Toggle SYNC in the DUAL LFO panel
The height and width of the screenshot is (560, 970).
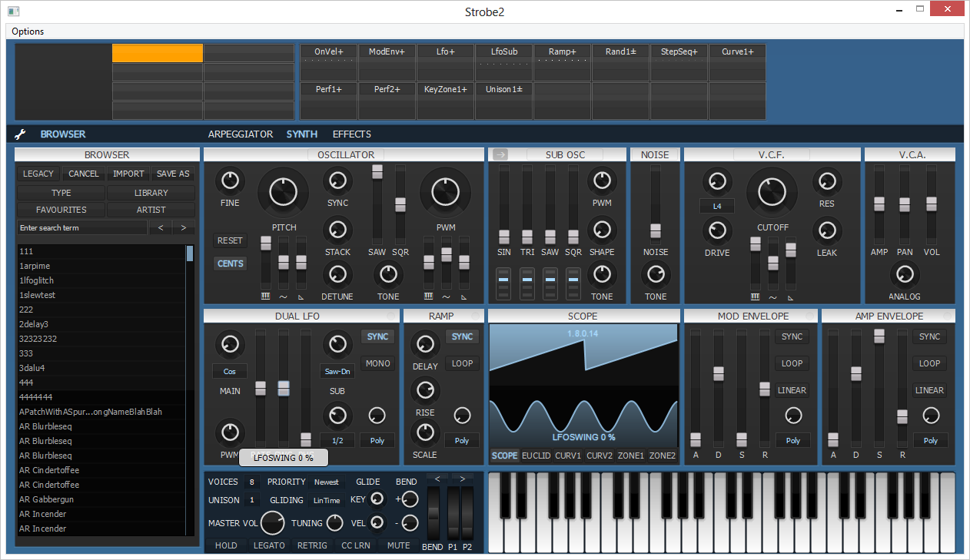(377, 336)
